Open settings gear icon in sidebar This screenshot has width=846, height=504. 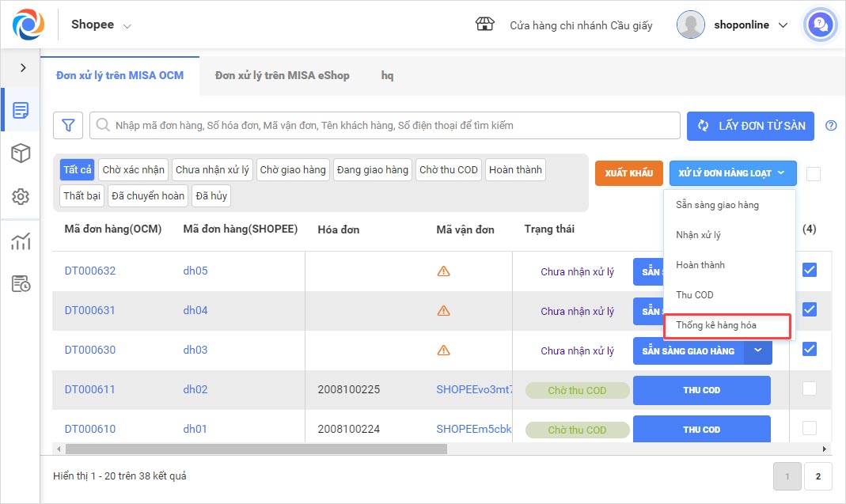tap(21, 197)
